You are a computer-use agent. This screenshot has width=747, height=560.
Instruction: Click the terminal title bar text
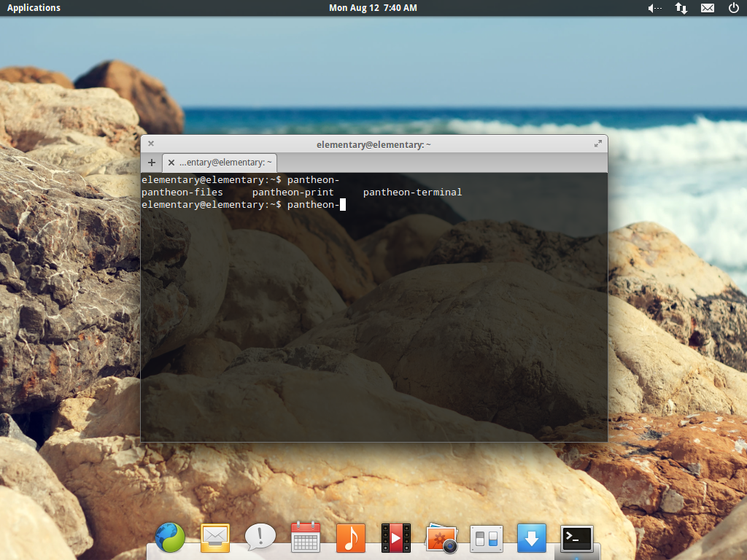click(373, 145)
